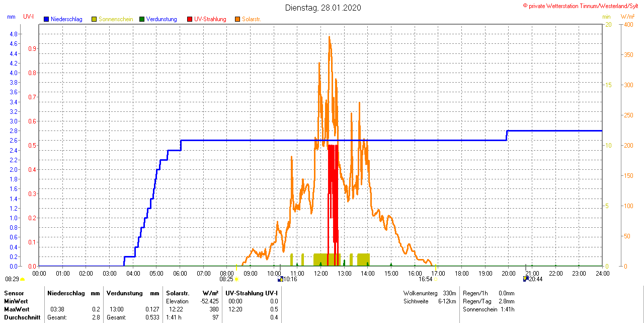Select the Niederschlag legend label

66,19
